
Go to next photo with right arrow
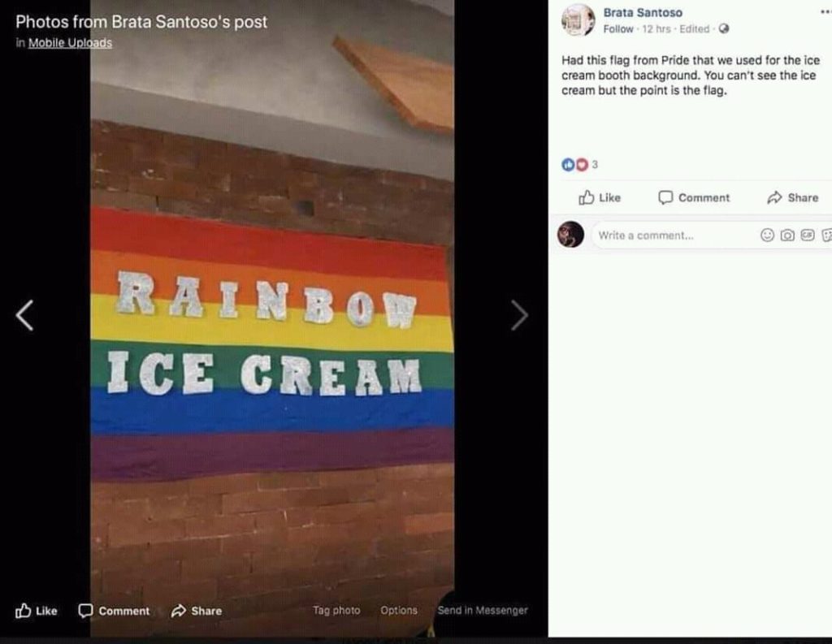tap(519, 315)
